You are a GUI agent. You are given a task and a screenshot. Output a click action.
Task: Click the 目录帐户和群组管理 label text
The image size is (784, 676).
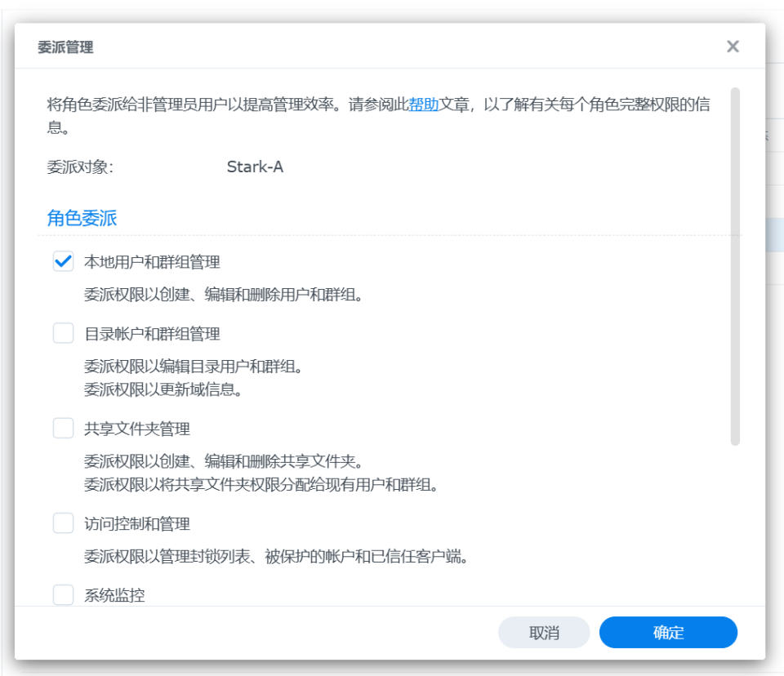click(152, 334)
